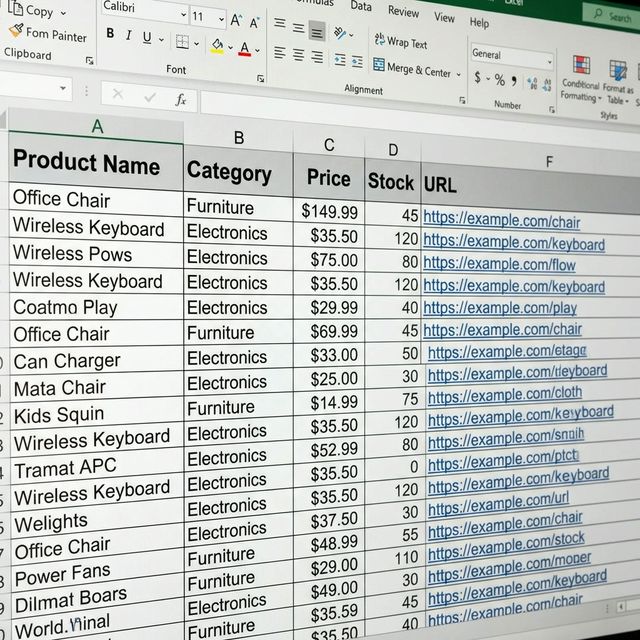The image size is (640, 640).
Task: Expand the Borders dropdown arrow
Action: [196, 43]
